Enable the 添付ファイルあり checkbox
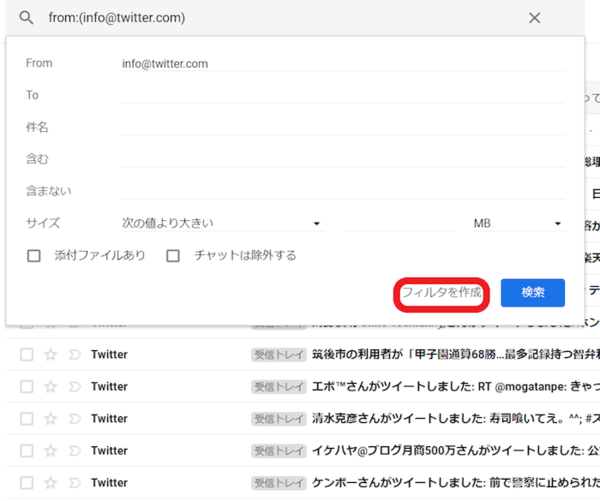This screenshot has width=600, height=501. (x=34, y=256)
